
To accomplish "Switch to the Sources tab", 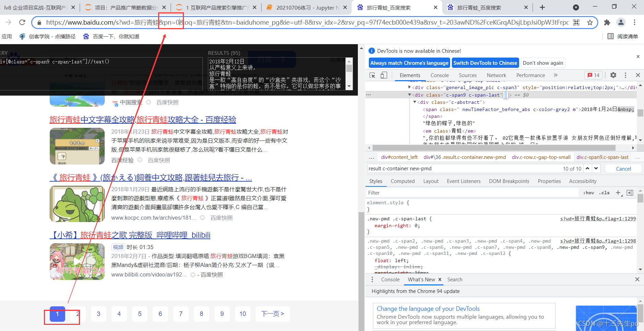I will pos(468,75).
